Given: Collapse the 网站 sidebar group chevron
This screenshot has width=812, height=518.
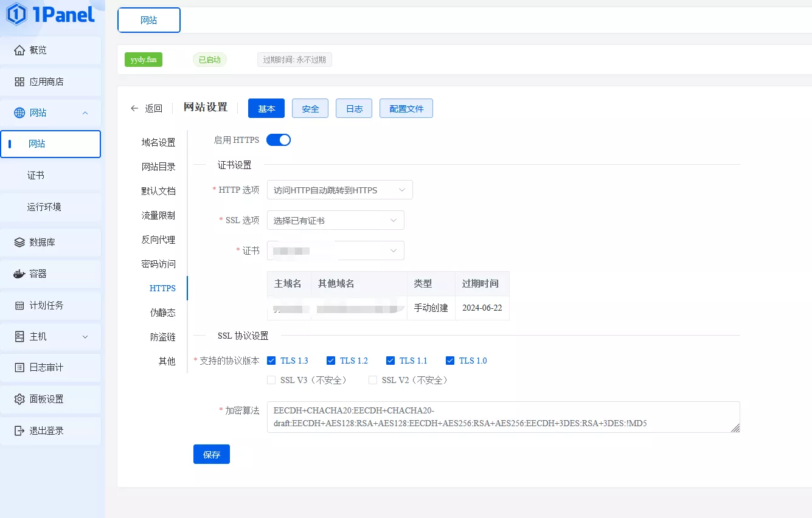Looking at the screenshot, I should coord(85,113).
